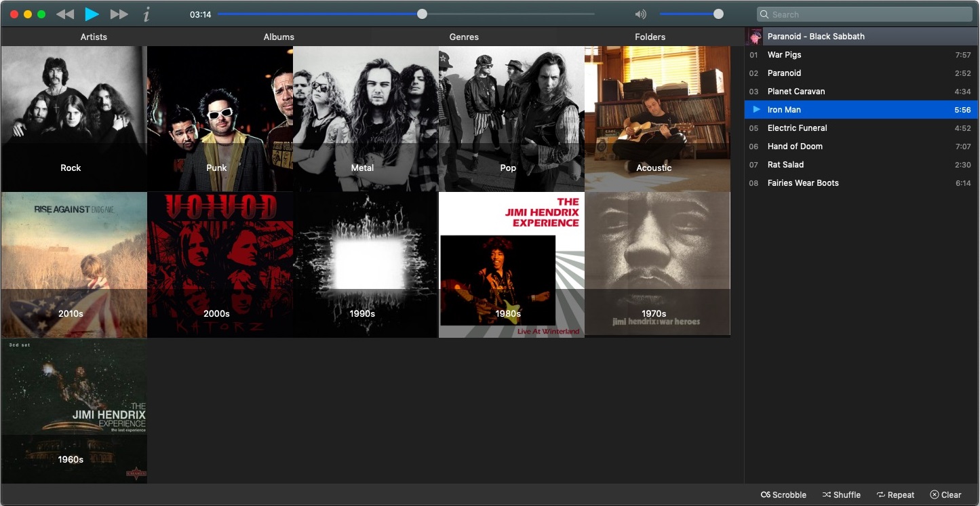This screenshot has width=980, height=506.
Task: Enable Shuffle playback mode
Action: 841,494
